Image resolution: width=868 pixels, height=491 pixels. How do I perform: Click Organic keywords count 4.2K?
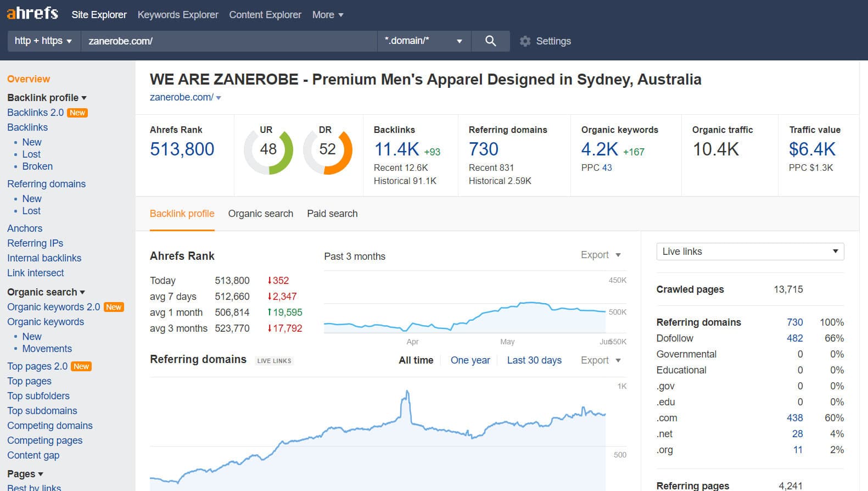tap(600, 149)
